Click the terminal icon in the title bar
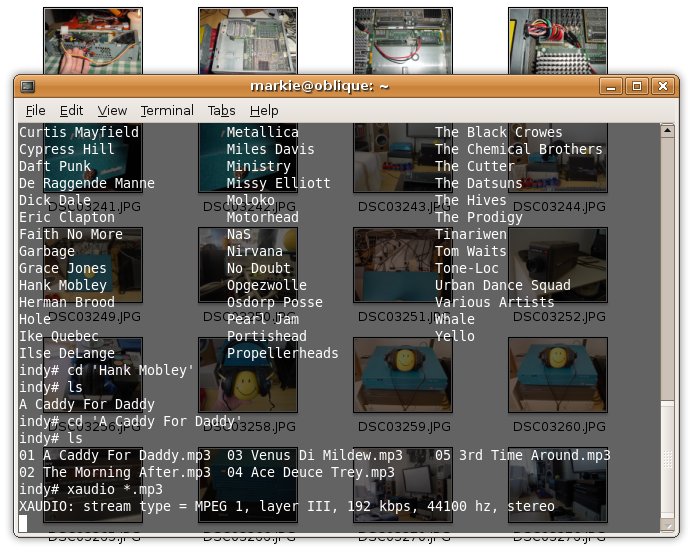The width and height of the screenshot is (692, 556). [27, 86]
